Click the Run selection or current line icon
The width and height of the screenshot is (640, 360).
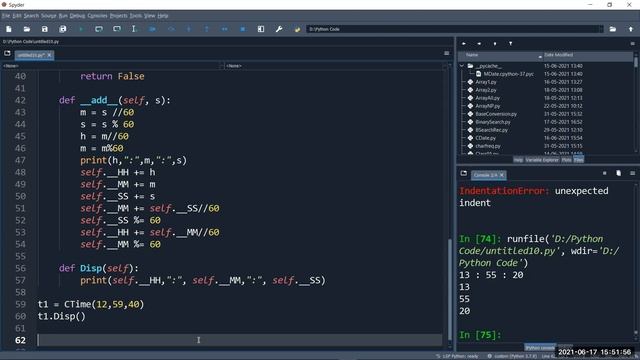[x=134, y=29]
